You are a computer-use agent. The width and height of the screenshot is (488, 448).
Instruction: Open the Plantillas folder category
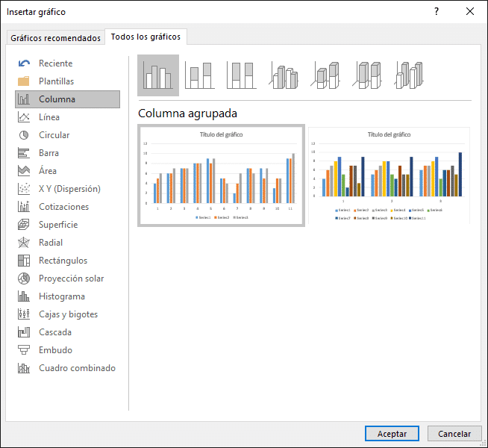(57, 81)
